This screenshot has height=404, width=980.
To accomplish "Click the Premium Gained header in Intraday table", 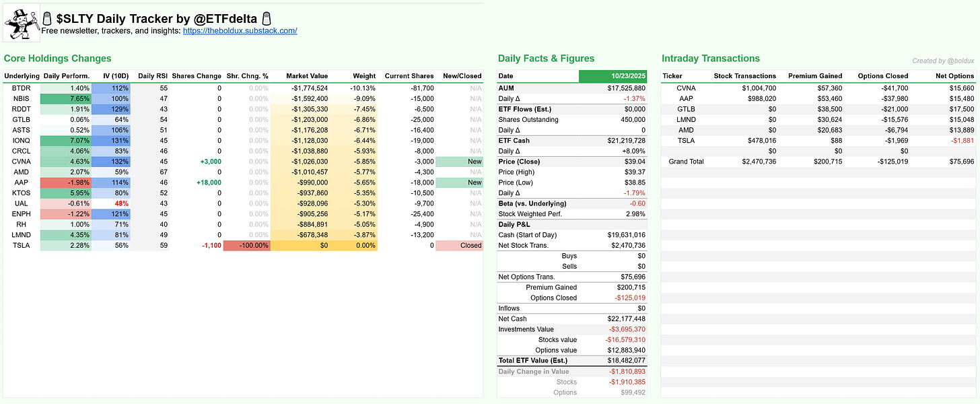I will click(814, 76).
